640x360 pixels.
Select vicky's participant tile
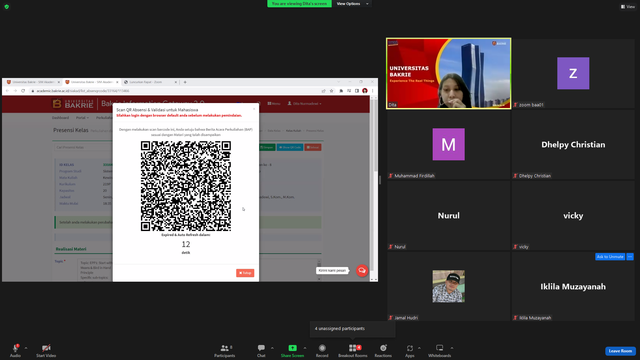point(573,216)
